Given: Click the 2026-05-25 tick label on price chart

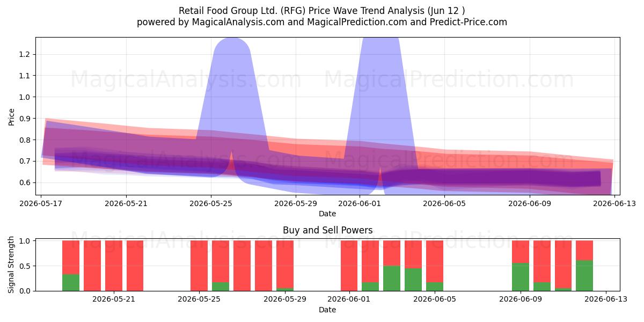Looking at the screenshot, I should click(211, 203).
